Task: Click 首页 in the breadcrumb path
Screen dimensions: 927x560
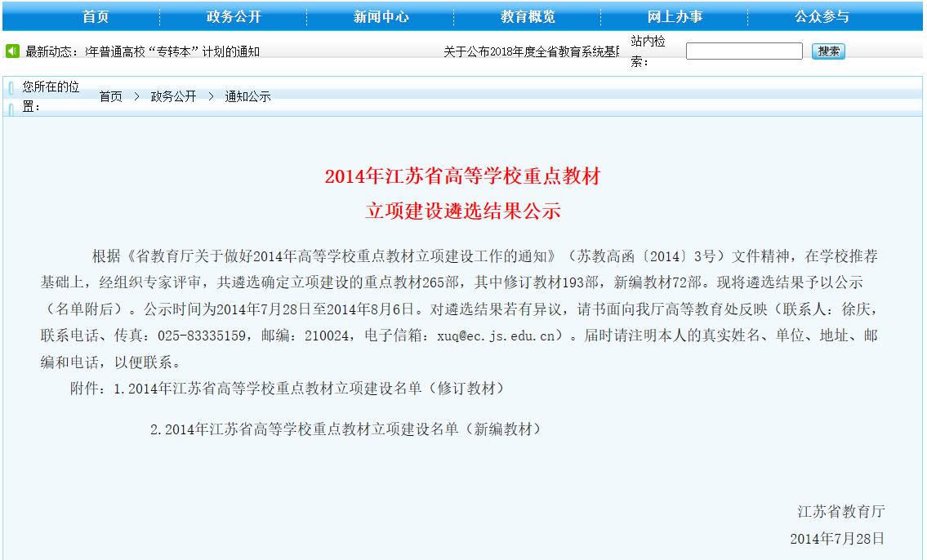Action: tap(110, 96)
